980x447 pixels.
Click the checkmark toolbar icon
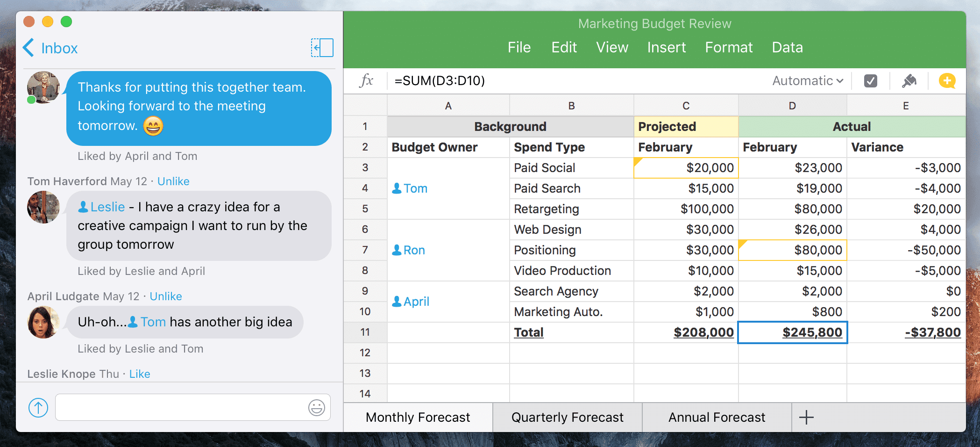pos(870,80)
